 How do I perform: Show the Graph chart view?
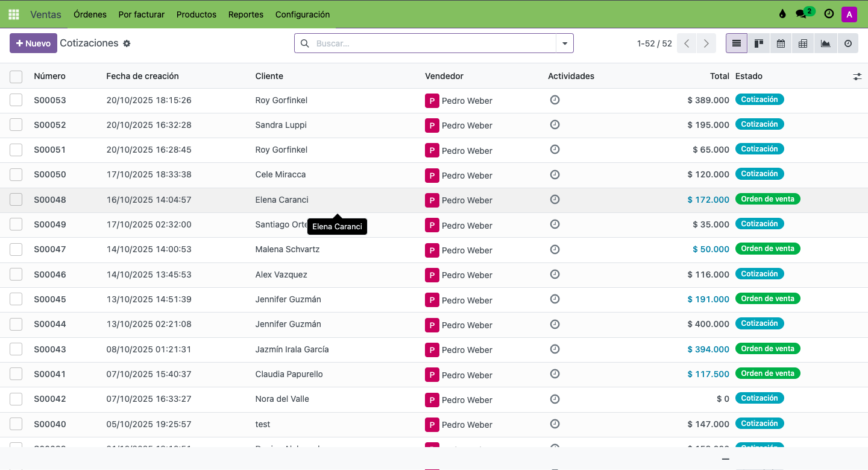coord(825,43)
